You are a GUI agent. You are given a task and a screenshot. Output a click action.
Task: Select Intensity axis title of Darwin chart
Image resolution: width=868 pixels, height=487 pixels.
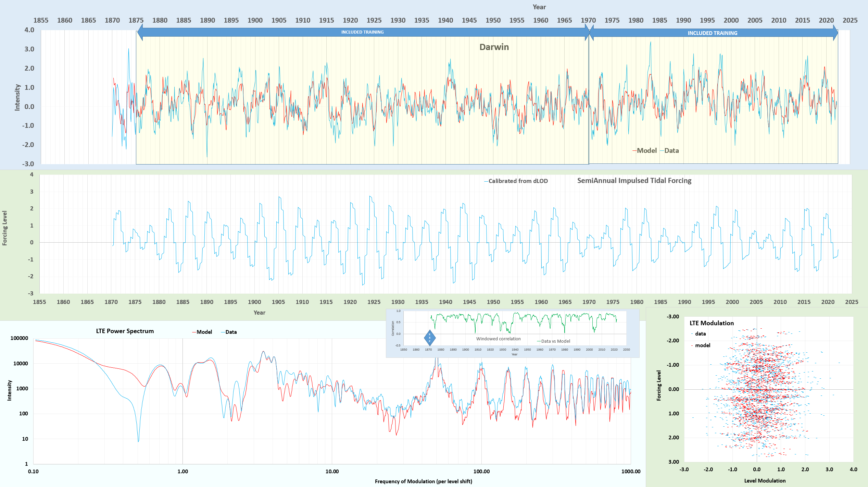point(17,97)
